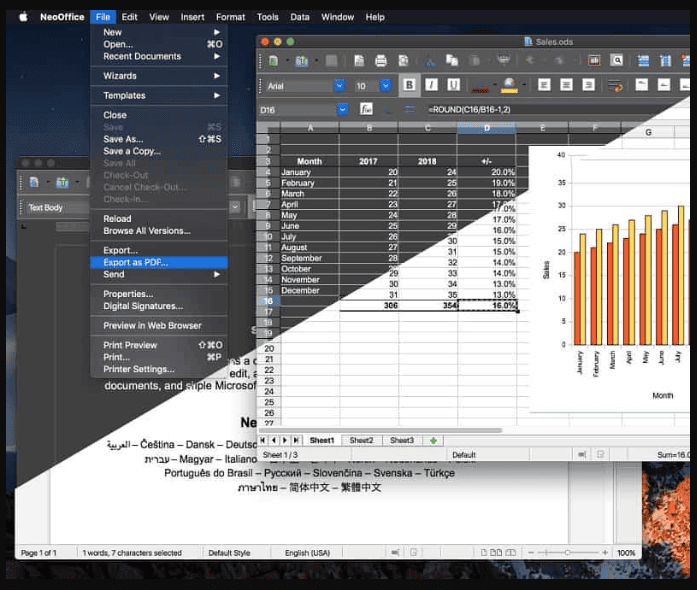Choose Digital Signatures... menu item

[159, 306]
